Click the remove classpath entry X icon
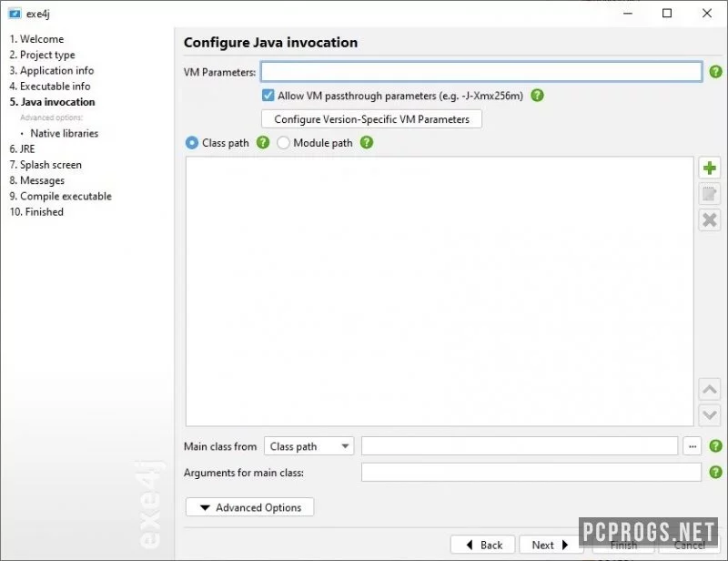This screenshot has width=728, height=561. (x=709, y=219)
